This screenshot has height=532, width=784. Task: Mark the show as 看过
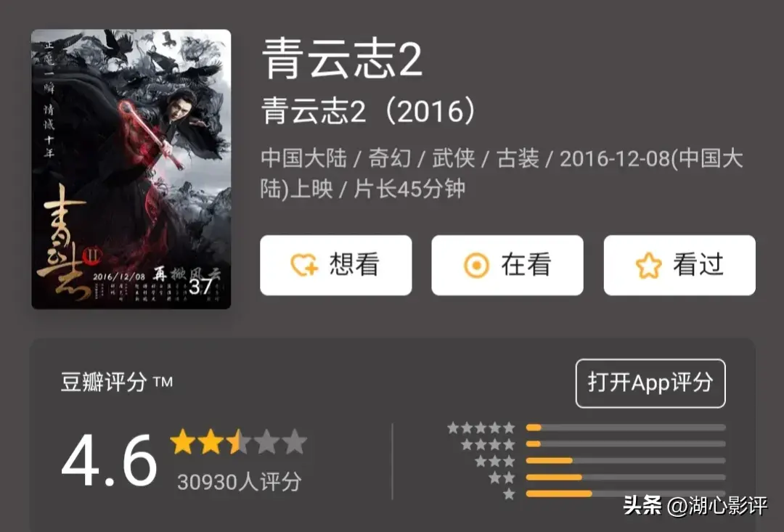tap(679, 265)
